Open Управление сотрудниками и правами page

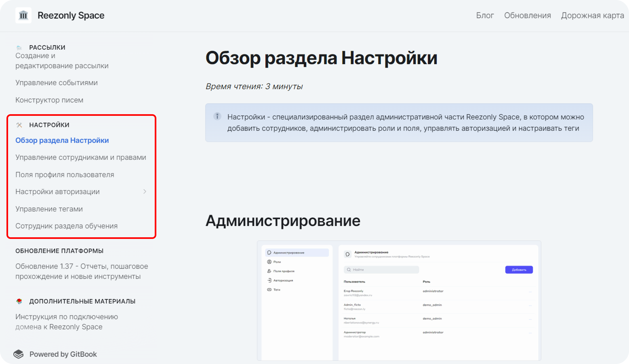click(81, 157)
